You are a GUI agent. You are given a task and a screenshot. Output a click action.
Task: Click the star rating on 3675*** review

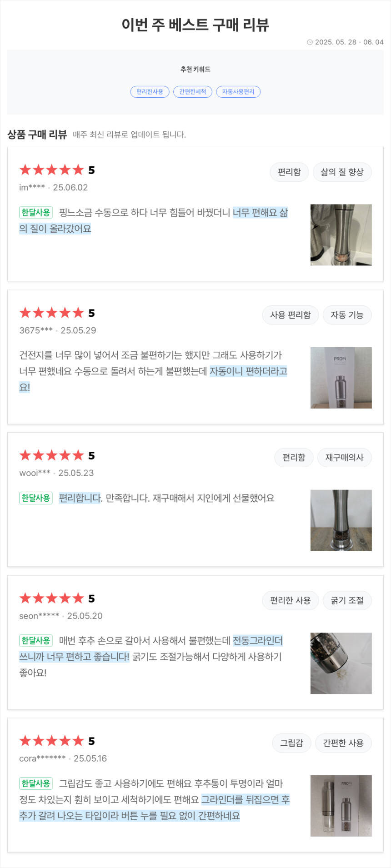click(x=52, y=313)
